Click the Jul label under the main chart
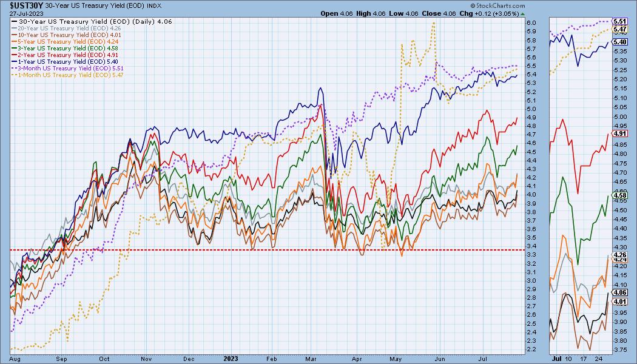Screen dimensions: 637x364 tap(483, 359)
